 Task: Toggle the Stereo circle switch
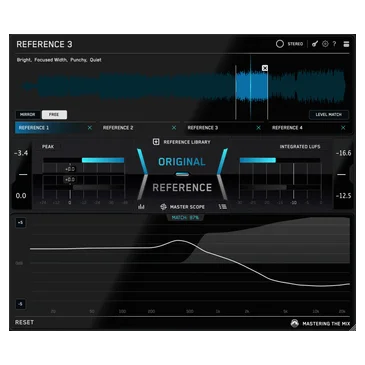click(280, 44)
